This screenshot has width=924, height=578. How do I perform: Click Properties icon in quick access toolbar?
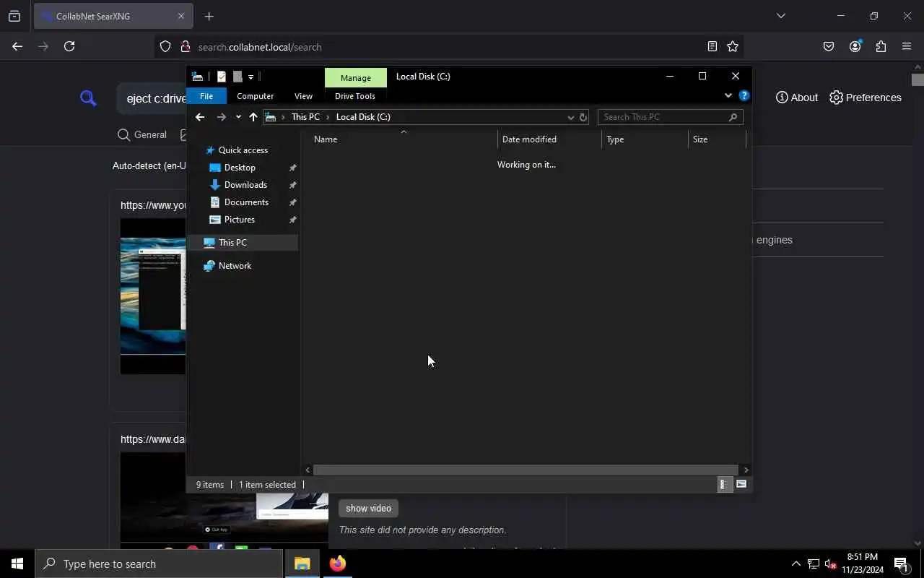click(x=222, y=77)
